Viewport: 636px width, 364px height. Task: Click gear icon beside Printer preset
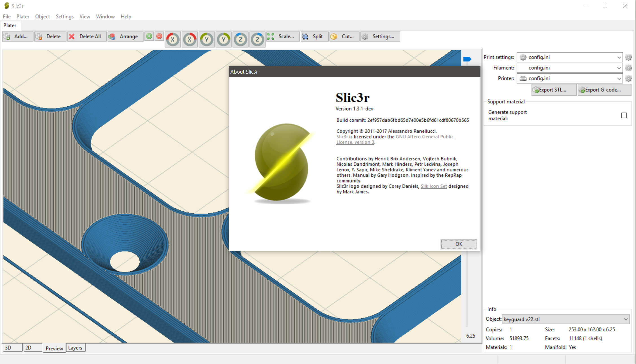[628, 78]
